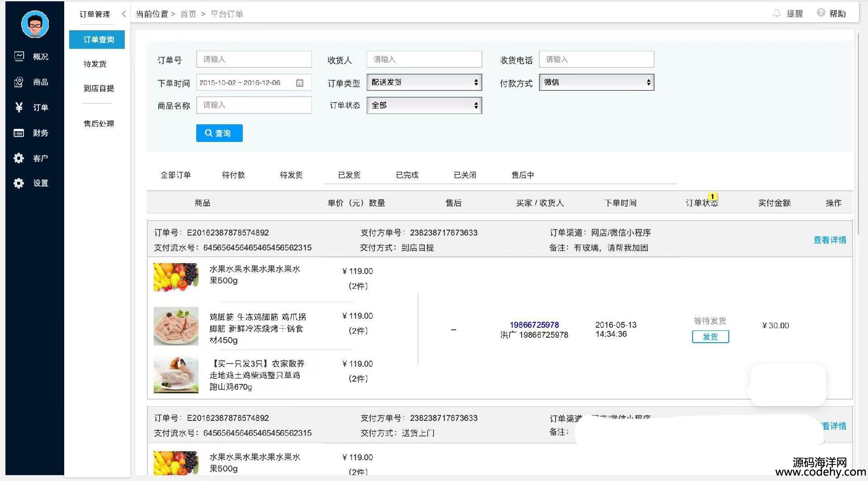Image resolution: width=868 pixels, height=481 pixels.
Task: Switch to the 已关闭 tab
Action: (465, 175)
